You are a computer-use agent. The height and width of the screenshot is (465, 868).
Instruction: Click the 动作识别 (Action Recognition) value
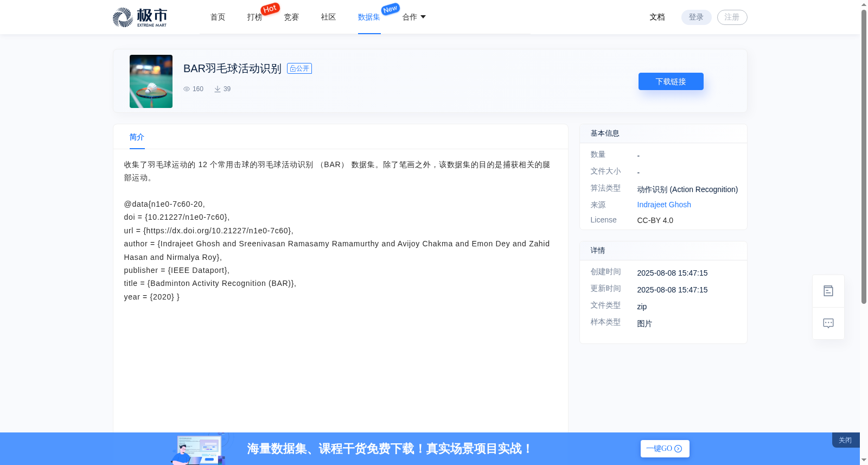tap(687, 189)
